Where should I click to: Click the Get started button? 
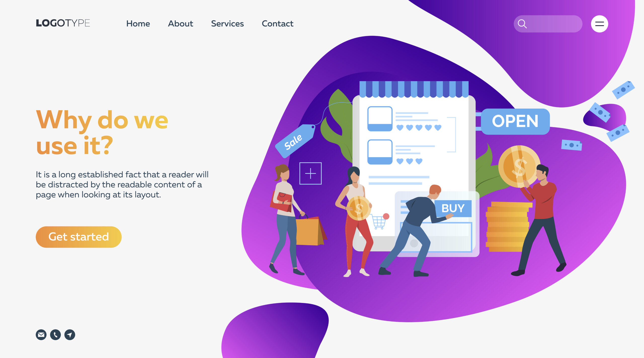pyautogui.click(x=78, y=237)
